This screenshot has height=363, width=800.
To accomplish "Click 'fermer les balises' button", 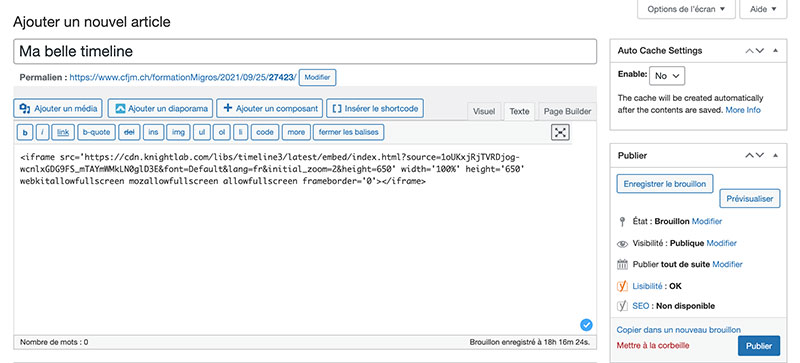I will (x=348, y=132).
